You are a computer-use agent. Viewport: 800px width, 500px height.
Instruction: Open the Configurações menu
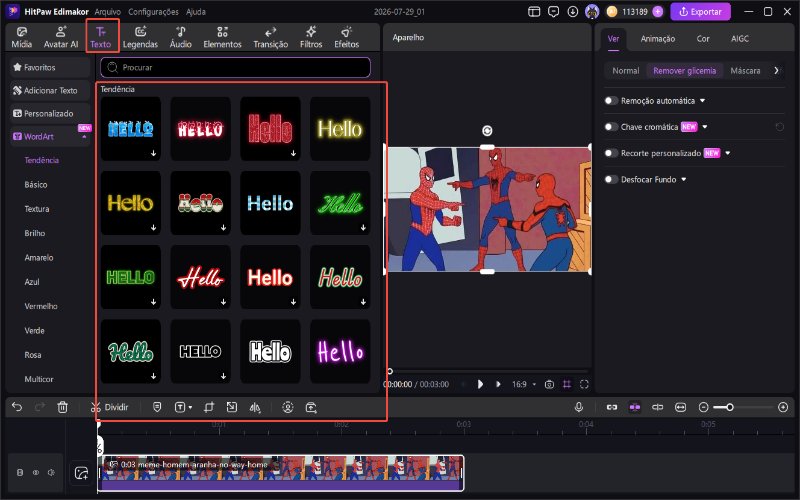tap(153, 11)
